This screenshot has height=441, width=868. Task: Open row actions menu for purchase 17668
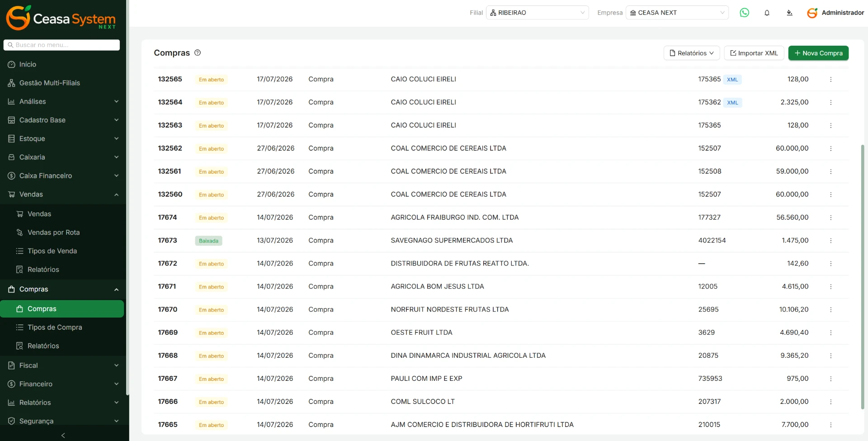coord(830,356)
